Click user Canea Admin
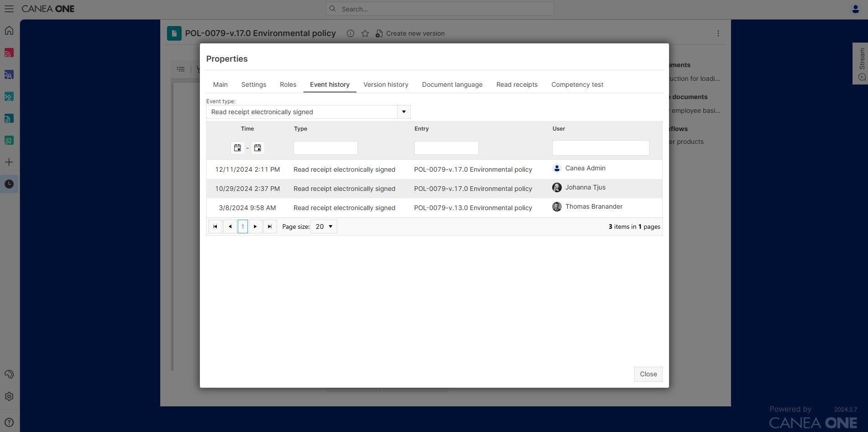The height and width of the screenshot is (432, 868). pos(585,168)
